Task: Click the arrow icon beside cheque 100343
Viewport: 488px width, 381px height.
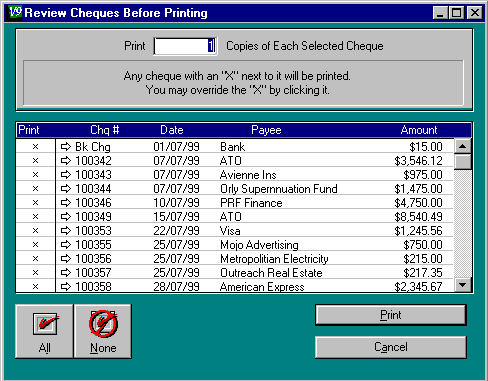Action: 66,174
